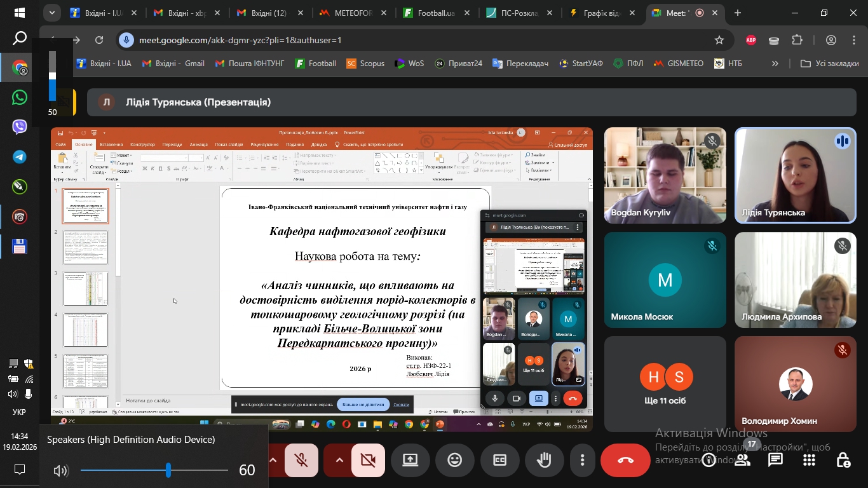Adjust the Speakers volume slider
The height and width of the screenshot is (488, 868).
tap(168, 470)
